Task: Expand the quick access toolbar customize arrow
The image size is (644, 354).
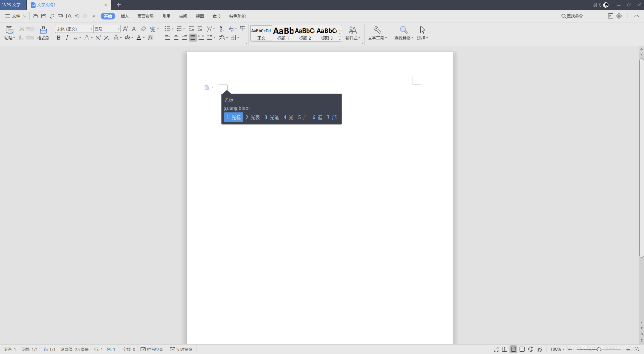Action: point(94,16)
